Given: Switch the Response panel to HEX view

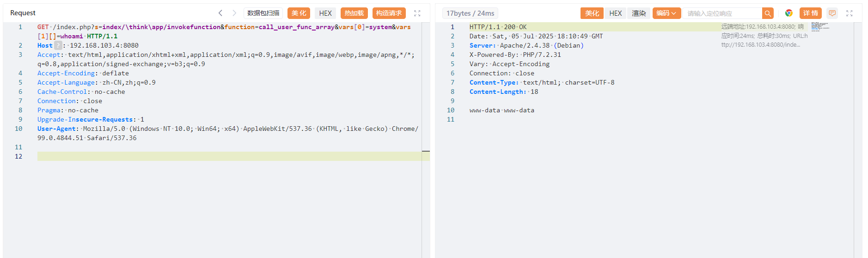Looking at the screenshot, I should click(x=616, y=13).
